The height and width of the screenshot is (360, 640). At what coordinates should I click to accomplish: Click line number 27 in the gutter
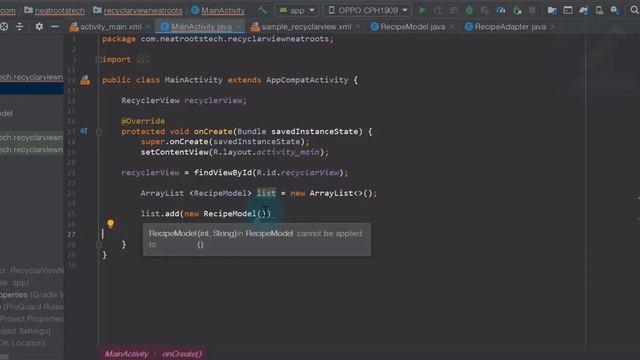tap(71, 234)
